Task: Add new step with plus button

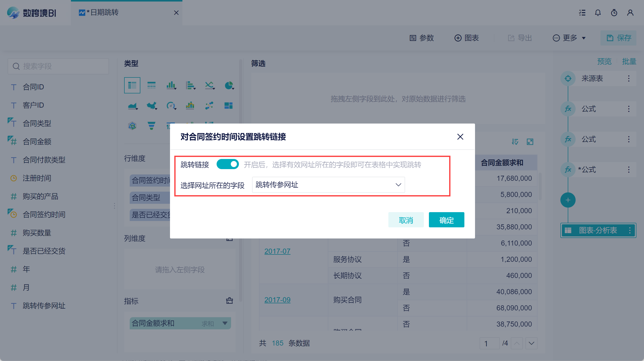Action: point(568,200)
